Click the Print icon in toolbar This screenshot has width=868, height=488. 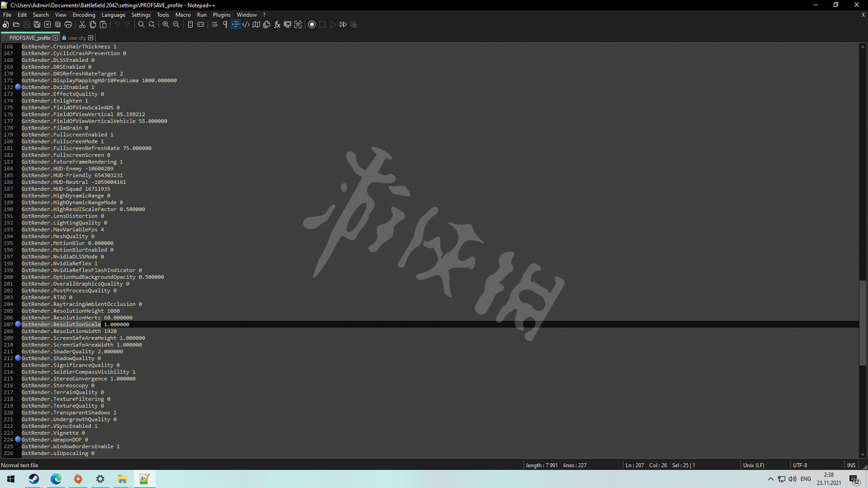coord(68,25)
